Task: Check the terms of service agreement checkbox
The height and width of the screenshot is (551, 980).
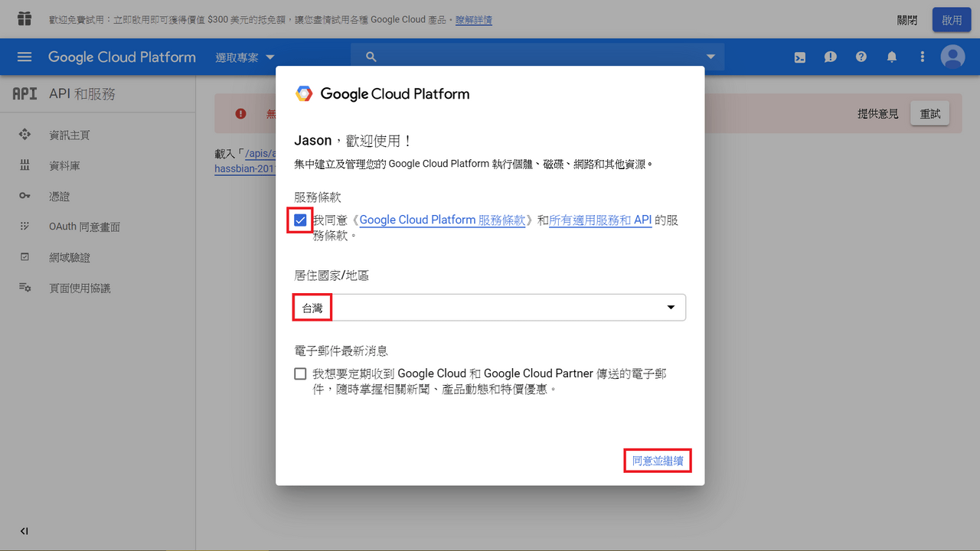Action: click(x=300, y=220)
